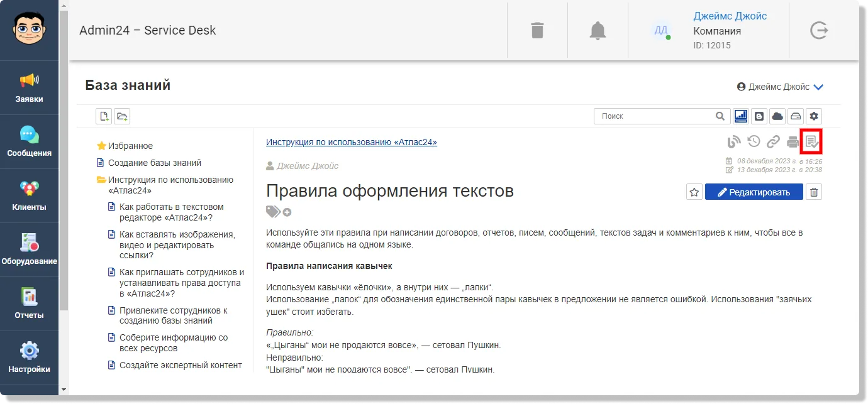Viewport: 868px width, 404px height.
Task: Click the disk drive icon in the toolbar
Action: click(796, 116)
